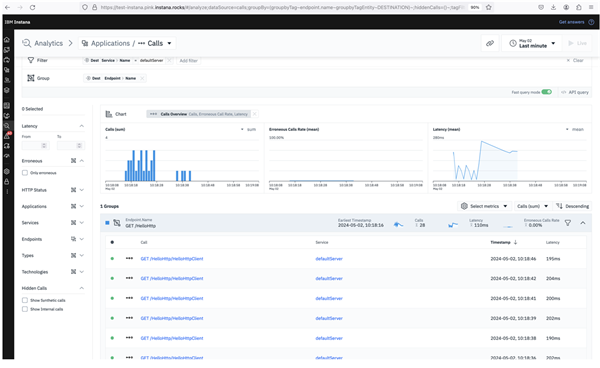The width and height of the screenshot is (600, 368).
Task: Click the Get answers link
Action: (x=571, y=22)
